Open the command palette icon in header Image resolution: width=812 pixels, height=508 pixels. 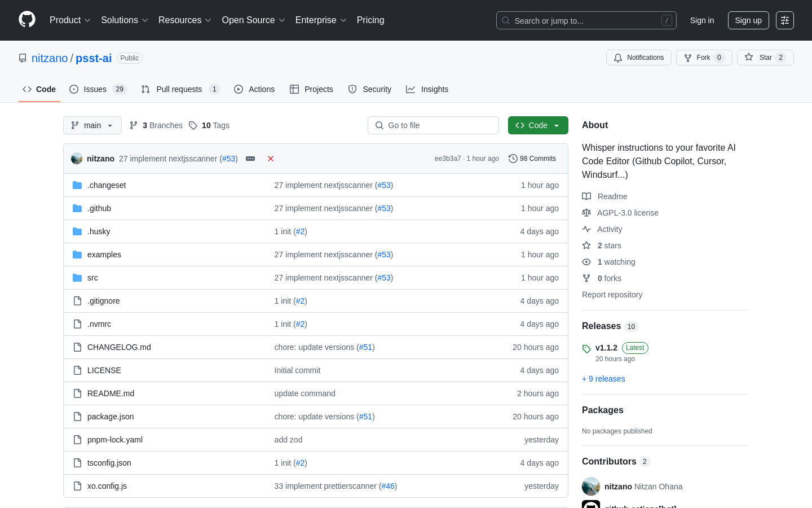click(785, 20)
